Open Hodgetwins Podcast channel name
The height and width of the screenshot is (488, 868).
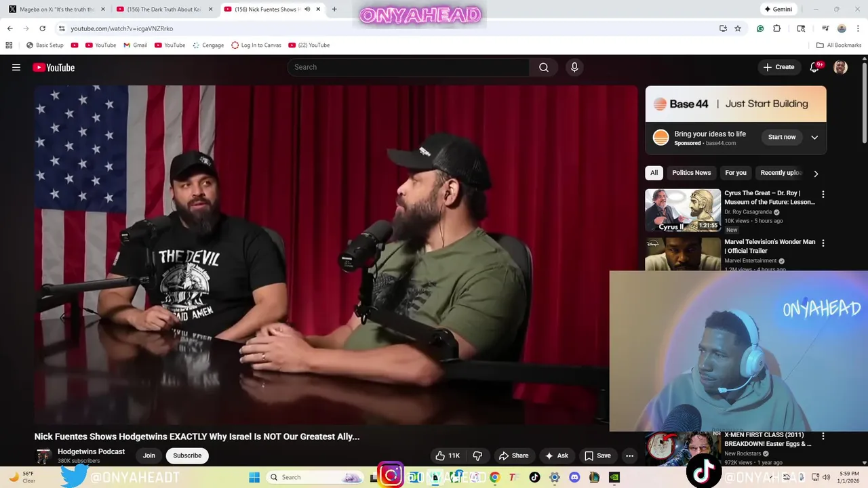(91, 451)
